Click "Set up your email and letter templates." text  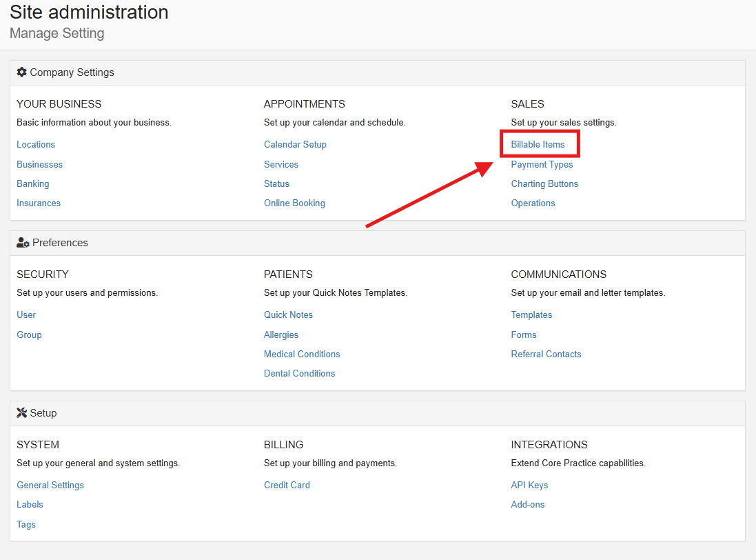[x=589, y=293]
